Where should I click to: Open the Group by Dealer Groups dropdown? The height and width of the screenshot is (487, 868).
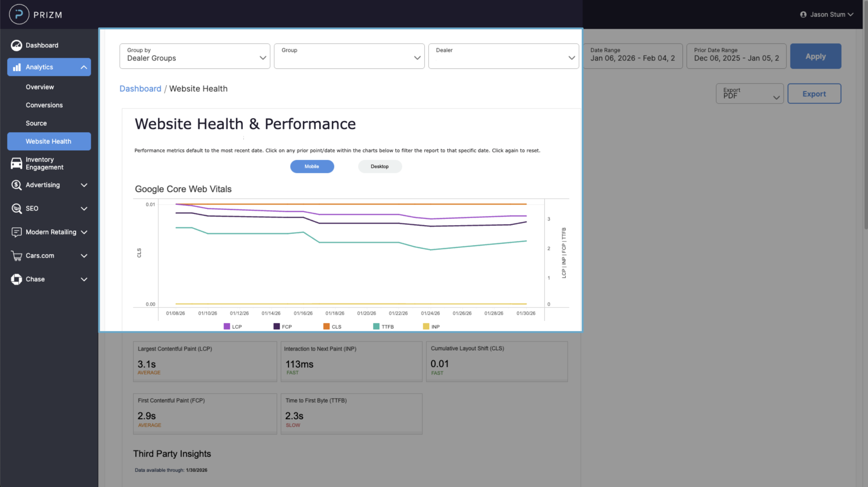tap(195, 56)
